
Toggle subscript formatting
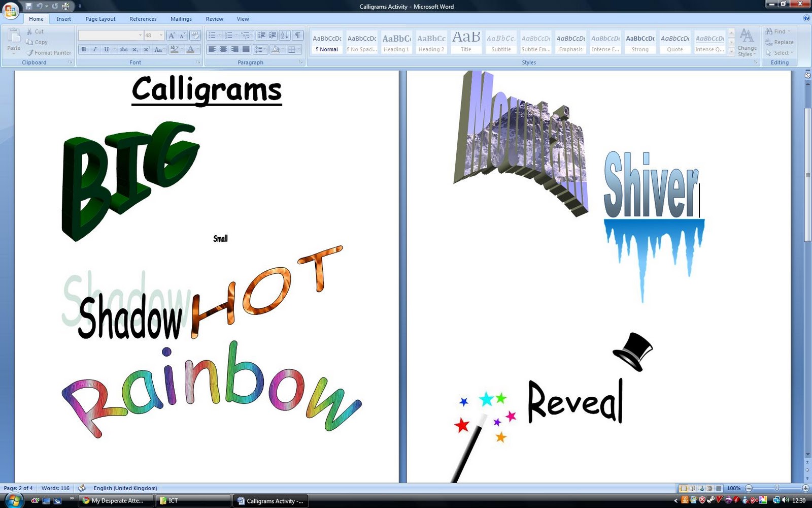tap(135, 49)
